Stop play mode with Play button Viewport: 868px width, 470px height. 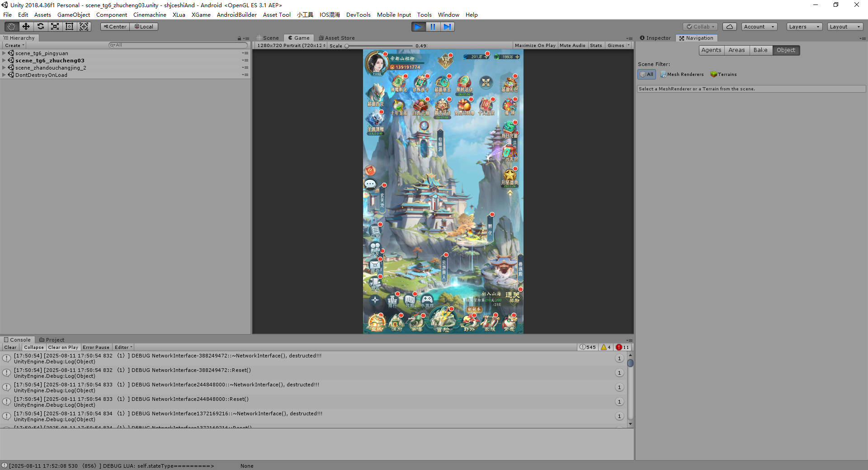[x=418, y=27]
